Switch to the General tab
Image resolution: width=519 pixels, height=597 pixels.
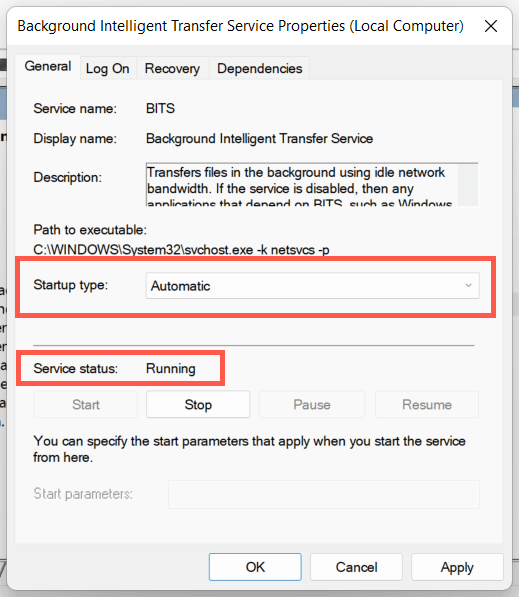coord(48,66)
